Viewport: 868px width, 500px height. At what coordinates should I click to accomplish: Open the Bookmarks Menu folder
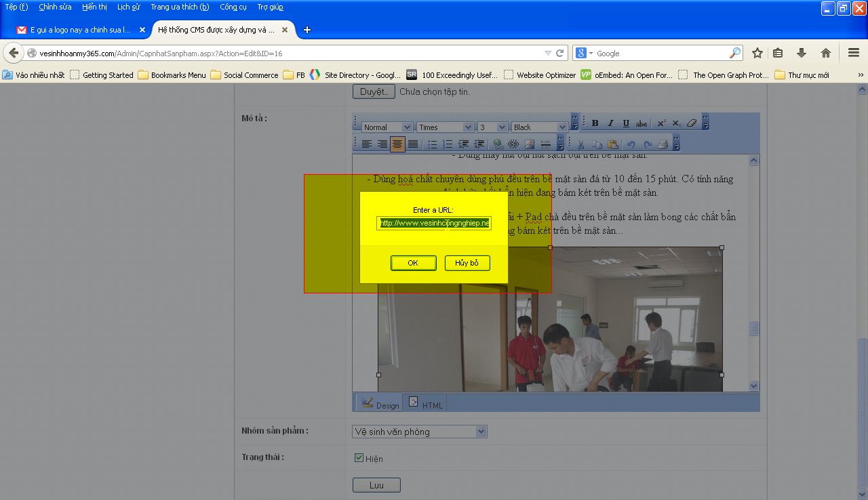coord(172,75)
